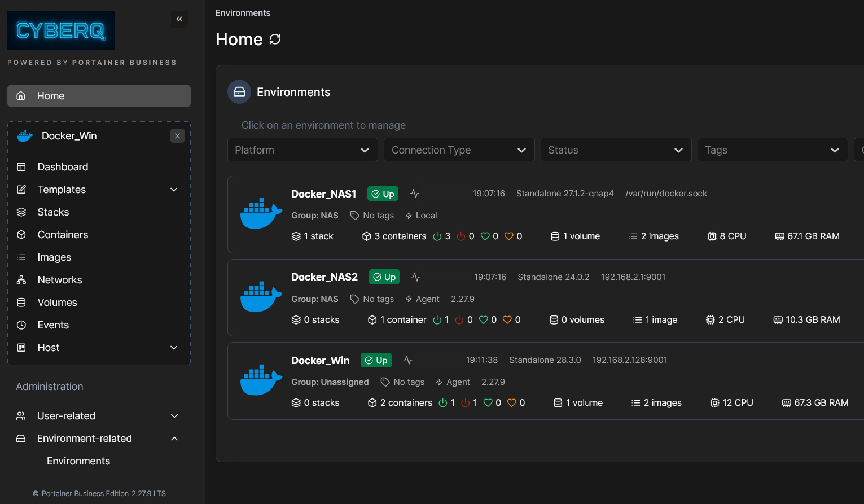864x504 pixels.
Task: Click '67.3 GB RAM' on Docker_Win
Action: (x=821, y=403)
